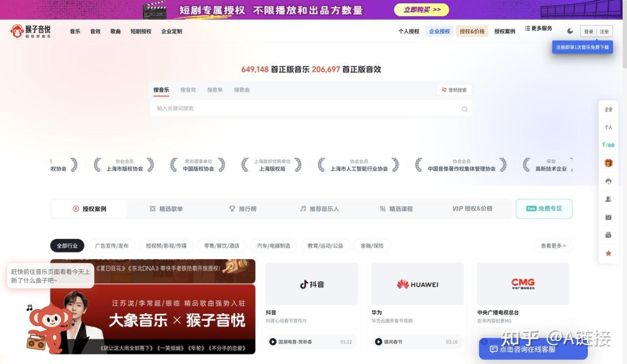Open the 音乐 navigation item
Screen dimensions: 627x364
(x=75, y=31)
